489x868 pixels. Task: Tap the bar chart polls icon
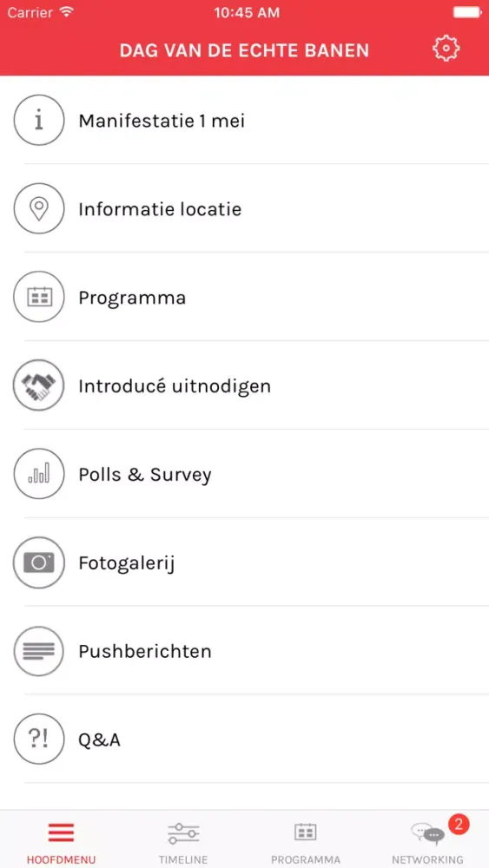(x=39, y=475)
